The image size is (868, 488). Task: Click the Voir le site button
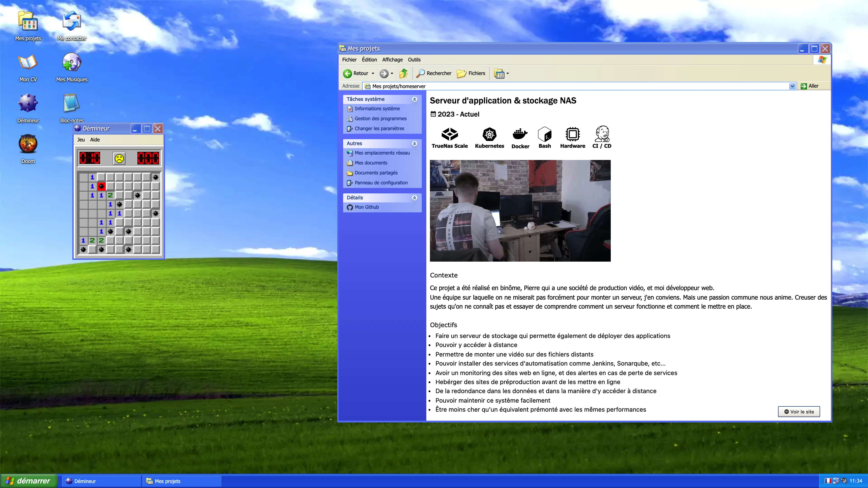799,412
